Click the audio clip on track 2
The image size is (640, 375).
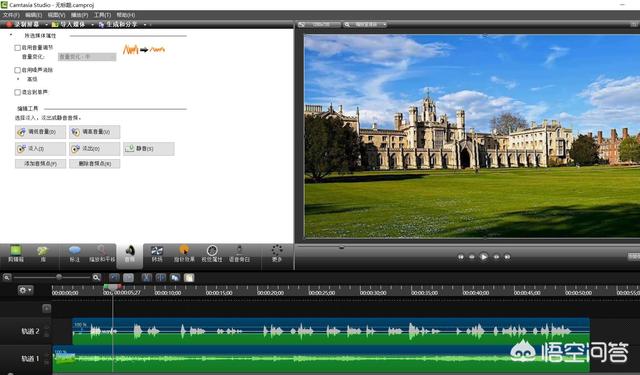331,331
